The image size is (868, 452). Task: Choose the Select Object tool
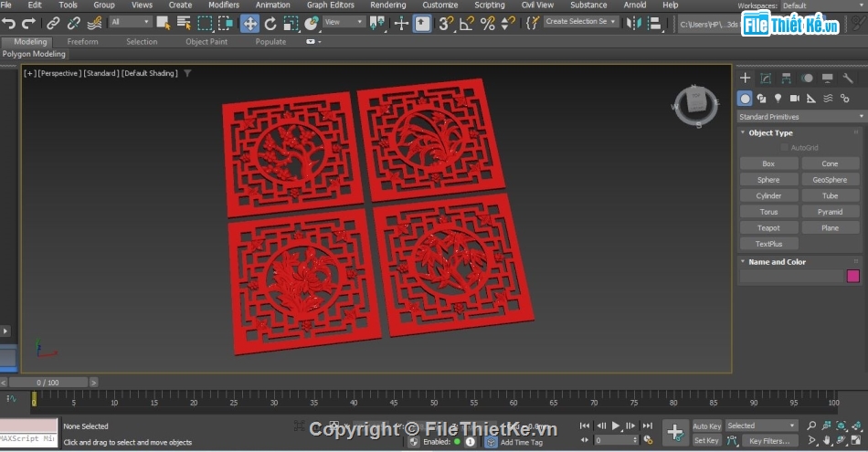(164, 23)
